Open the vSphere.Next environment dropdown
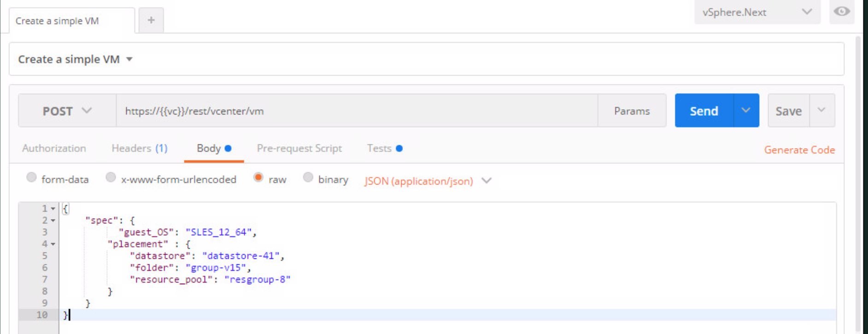 tap(757, 12)
